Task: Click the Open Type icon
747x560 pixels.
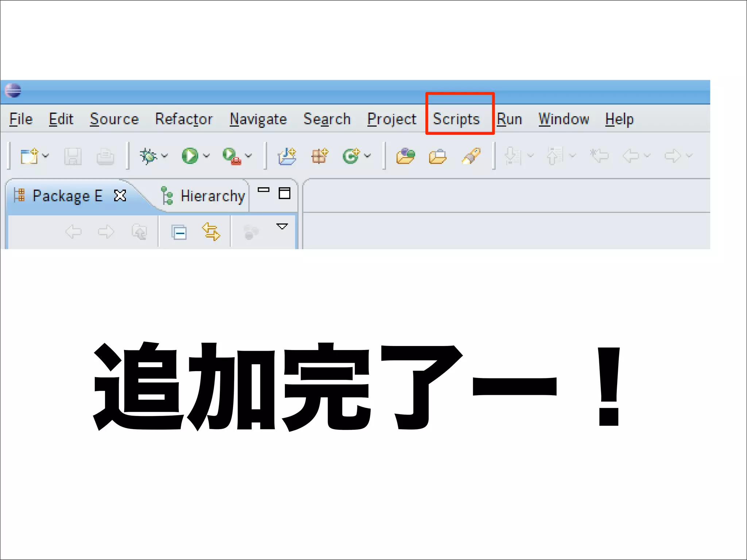Action: point(406,156)
